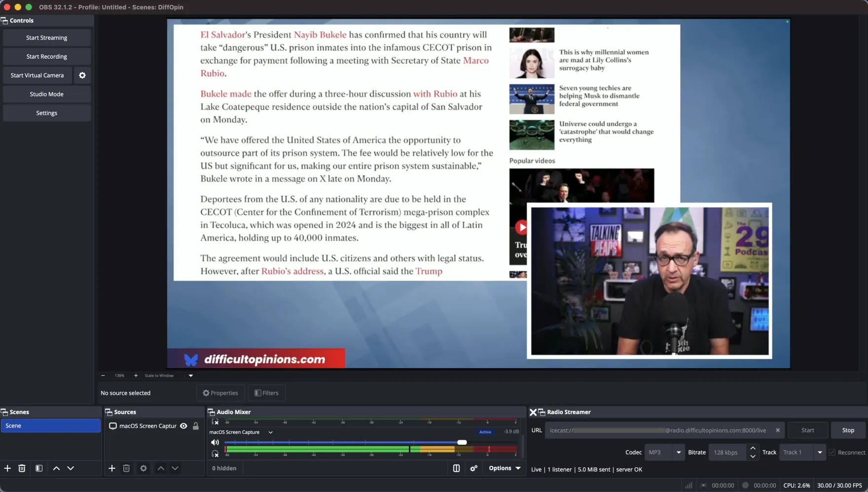Click 'CPU: 2.6%' in status bar
The image size is (868, 492).
(x=796, y=486)
